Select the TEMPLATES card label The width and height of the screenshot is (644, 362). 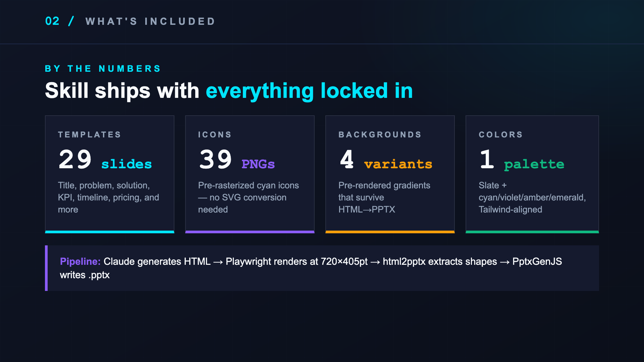pos(90,135)
